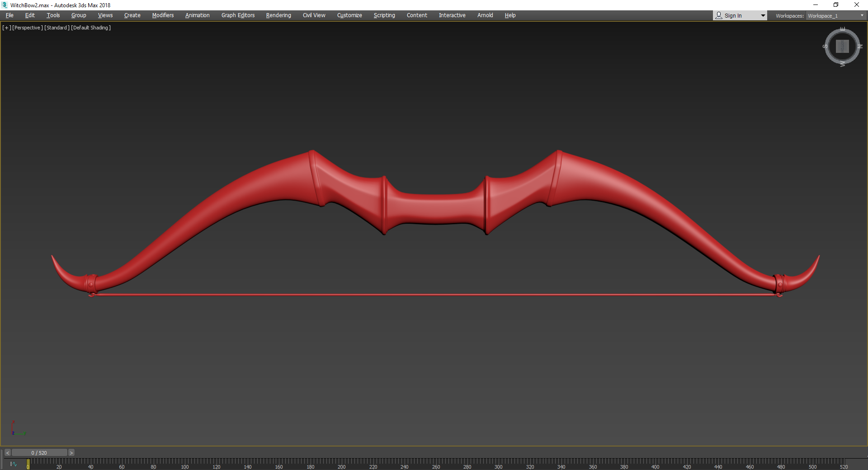The image size is (868, 470).
Task: Open the Rendering menu
Action: point(278,15)
